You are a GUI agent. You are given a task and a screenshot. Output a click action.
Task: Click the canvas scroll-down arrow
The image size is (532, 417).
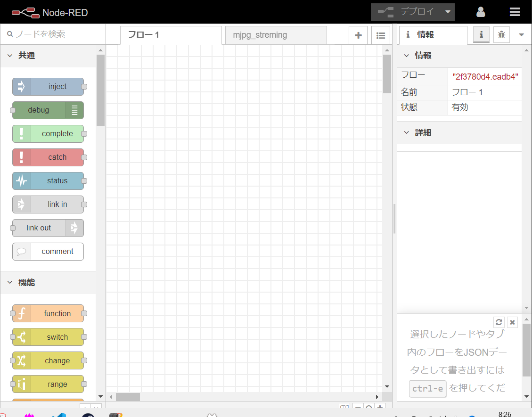[x=387, y=386]
